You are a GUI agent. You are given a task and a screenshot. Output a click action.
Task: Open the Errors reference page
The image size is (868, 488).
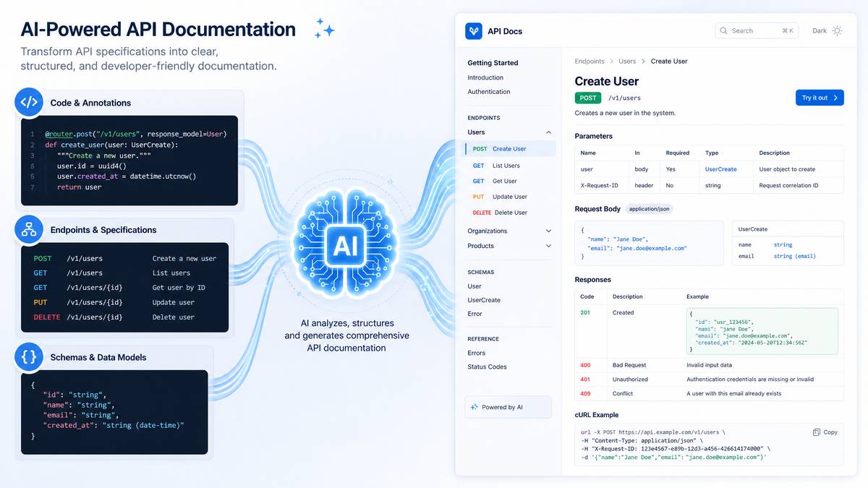[477, 353]
